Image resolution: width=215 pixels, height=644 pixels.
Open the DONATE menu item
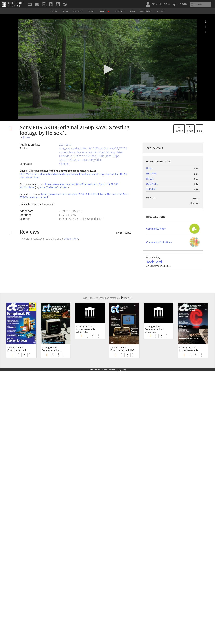coord(104,11)
